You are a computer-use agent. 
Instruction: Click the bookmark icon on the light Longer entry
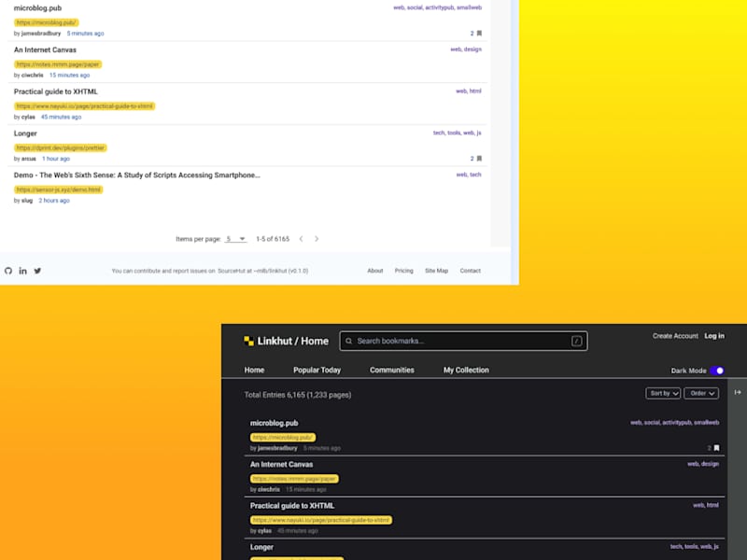click(x=479, y=159)
